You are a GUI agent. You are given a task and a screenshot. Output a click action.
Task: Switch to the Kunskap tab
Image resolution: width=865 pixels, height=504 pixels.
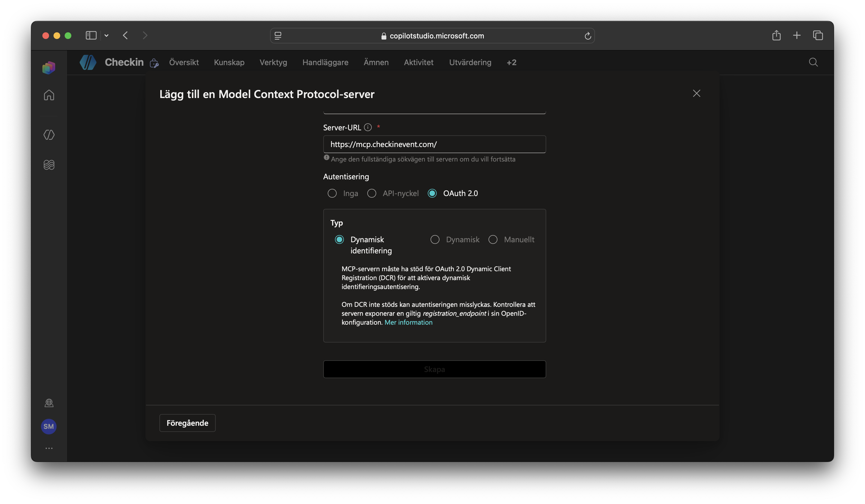229,62
